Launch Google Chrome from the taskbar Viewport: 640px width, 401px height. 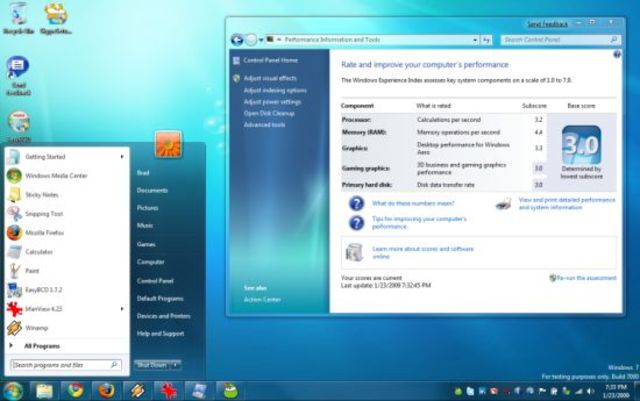(x=76, y=391)
